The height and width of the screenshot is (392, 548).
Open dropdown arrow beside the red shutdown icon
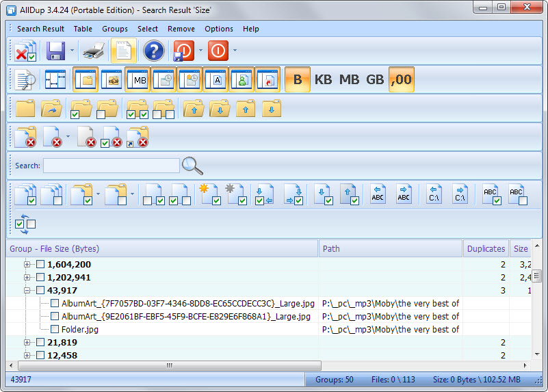pos(235,51)
